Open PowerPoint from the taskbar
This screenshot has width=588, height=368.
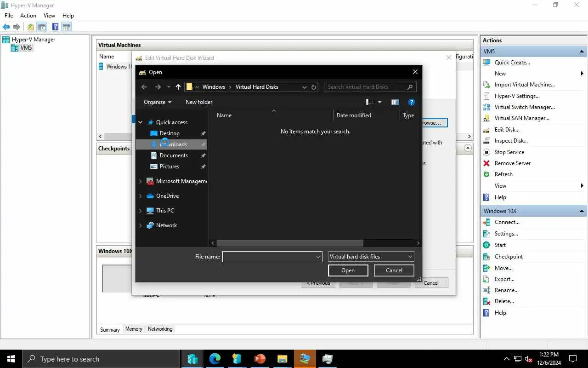[x=260, y=359]
